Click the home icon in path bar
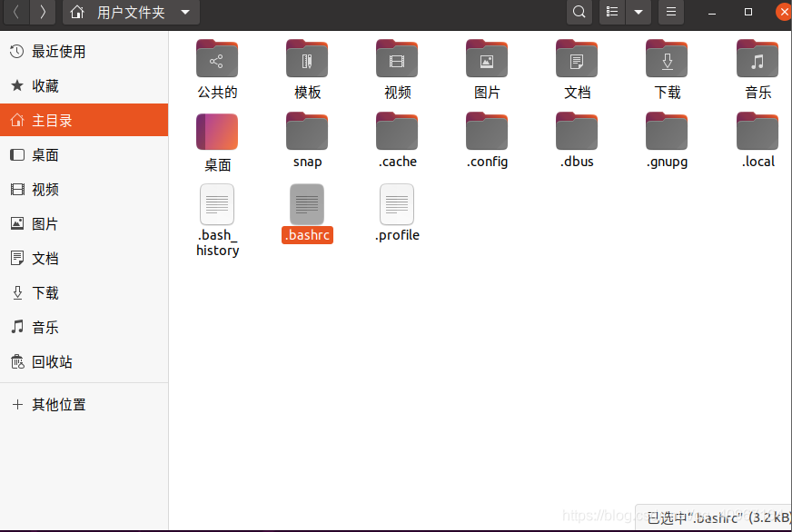Screen dimensions: 792x532 (77, 12)
